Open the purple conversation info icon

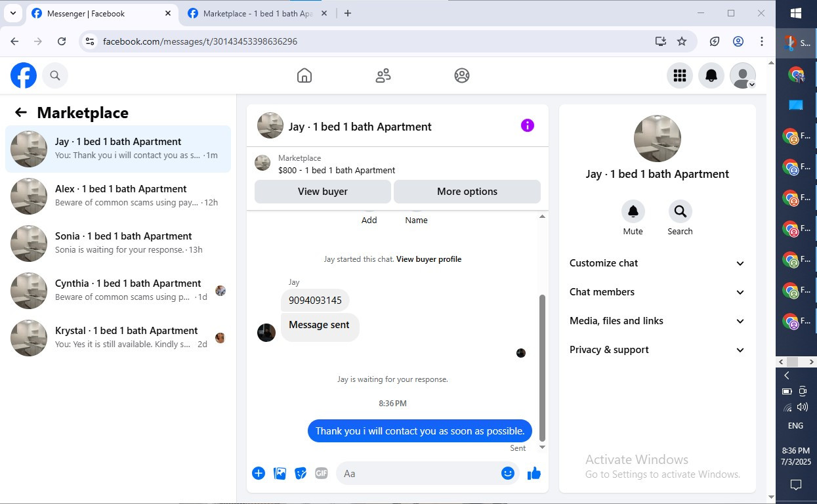(528, 125)
